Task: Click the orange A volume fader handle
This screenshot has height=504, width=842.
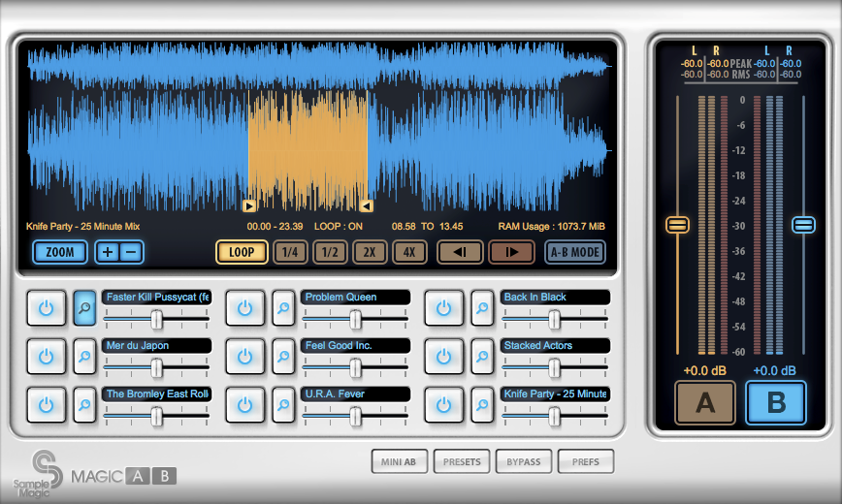Action: point(678,224)
